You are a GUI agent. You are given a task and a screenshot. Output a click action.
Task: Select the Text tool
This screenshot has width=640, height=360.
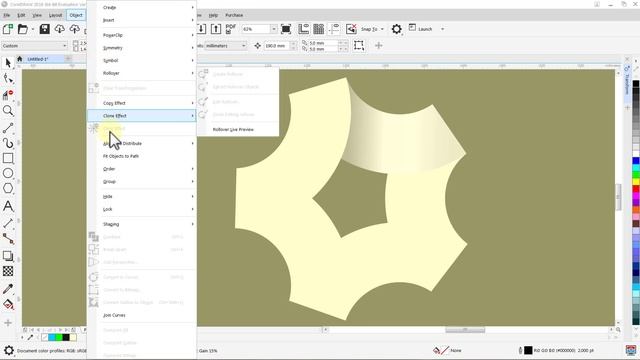tap(8, 206)
